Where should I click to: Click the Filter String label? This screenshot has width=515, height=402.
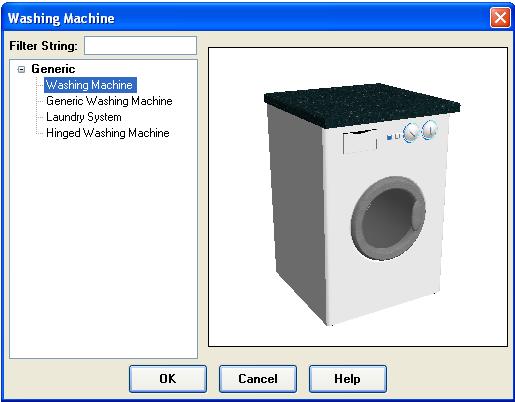(x=43, y=46)
